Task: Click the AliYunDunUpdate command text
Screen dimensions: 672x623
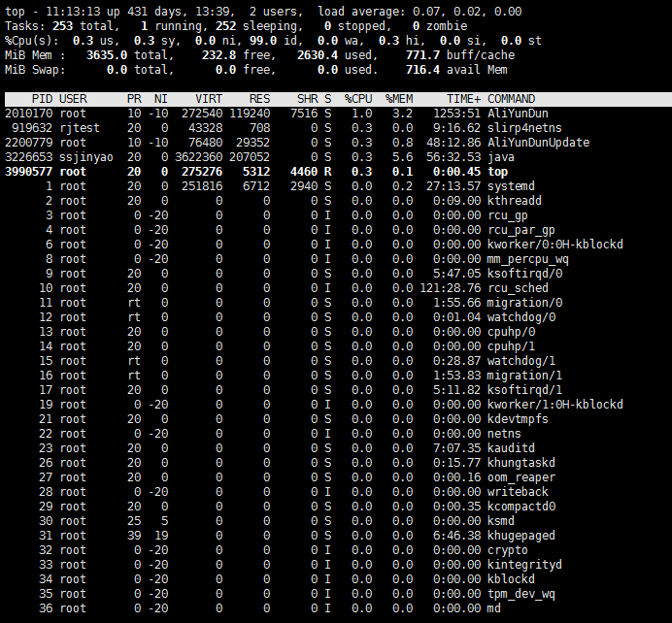Action: tap(538, 143)
